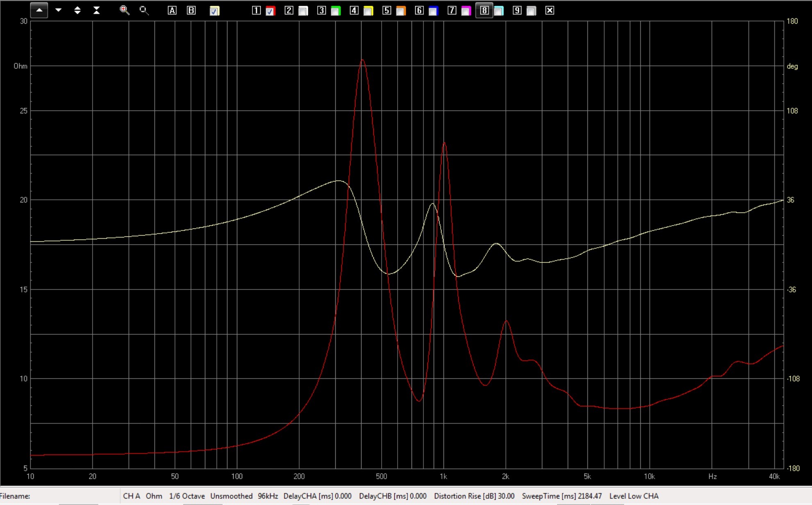This screenshot has height=505, width=812.
Task: Click the compress vertical range icon
Action: click(x=97, y=10)
